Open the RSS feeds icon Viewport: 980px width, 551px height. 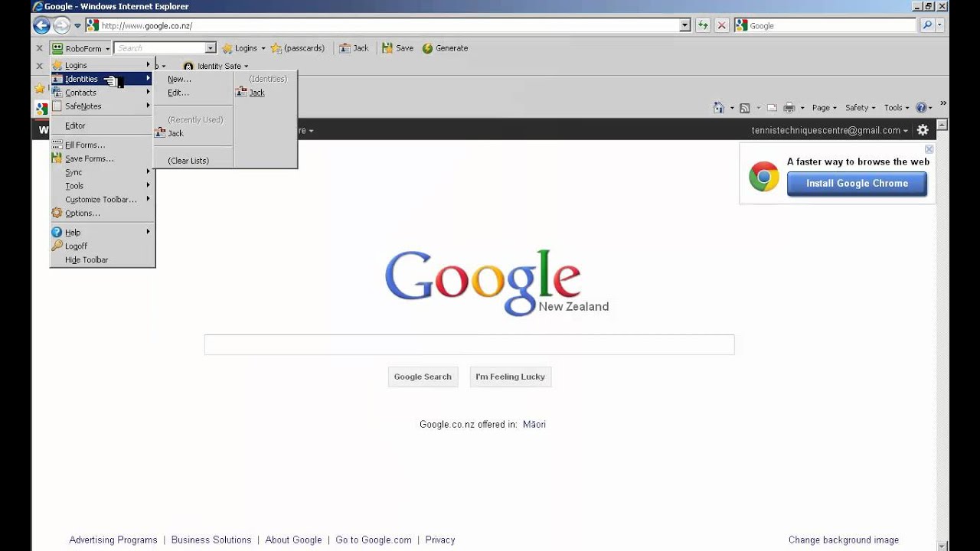tap(744, 108)
